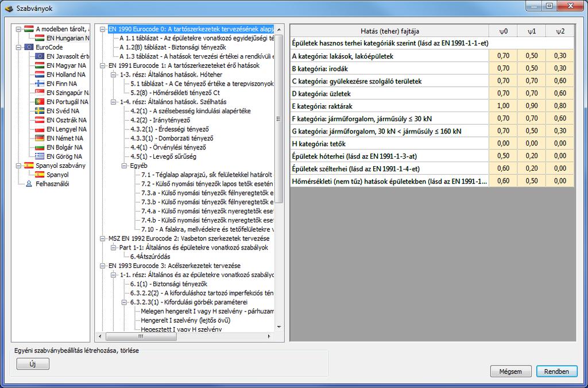This screenshot has height=388, width=588.
Task: Open 4.3.3(1) - Domborzati tényező
Action: (172, 138)
